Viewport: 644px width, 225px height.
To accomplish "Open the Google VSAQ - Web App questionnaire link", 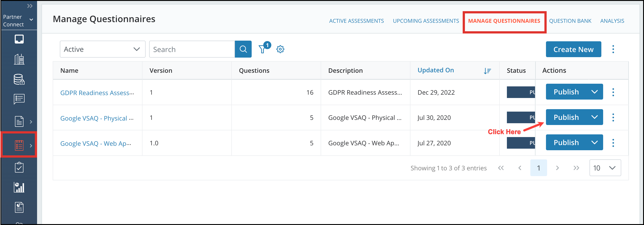I will click(x=96, y=144).
